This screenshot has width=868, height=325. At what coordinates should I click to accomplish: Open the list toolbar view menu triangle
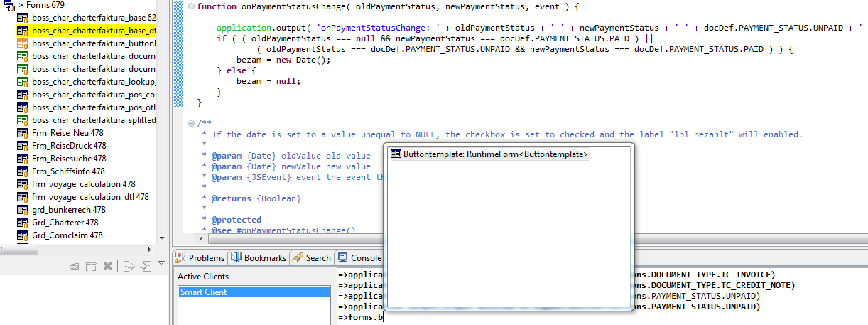click(x=161, y=264)
